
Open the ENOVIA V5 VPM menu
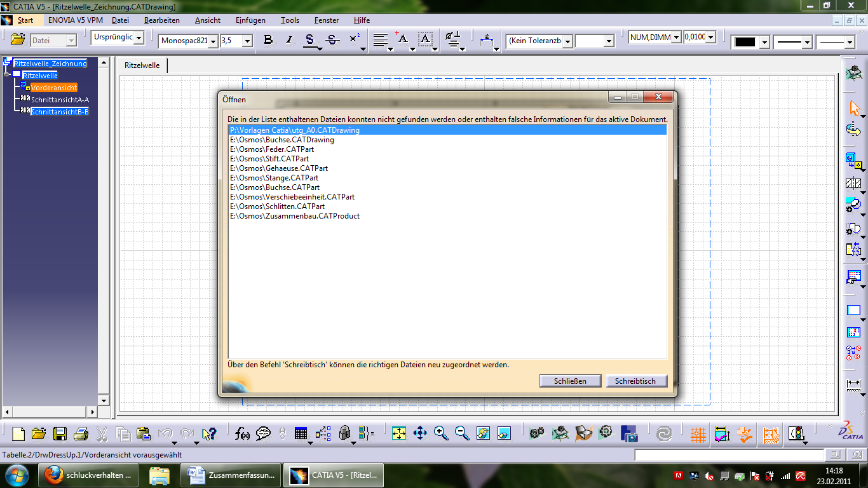pyautogui.click(x=76, y=20)
